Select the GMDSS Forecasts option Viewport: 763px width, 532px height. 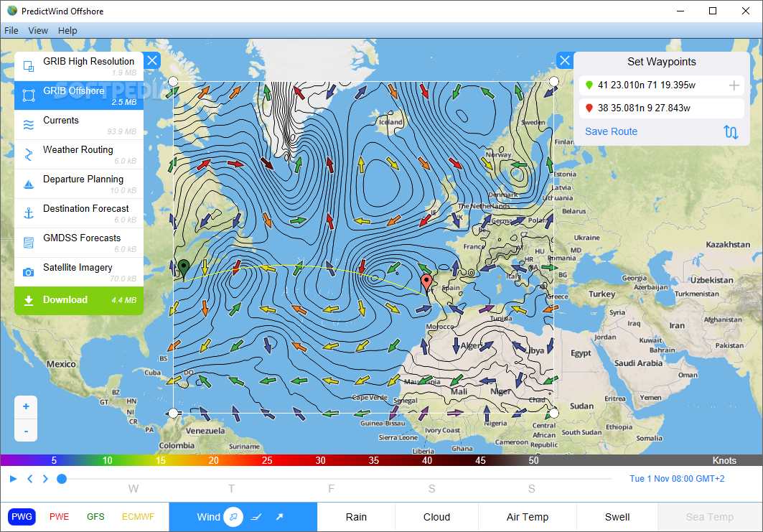click(79, 243)
